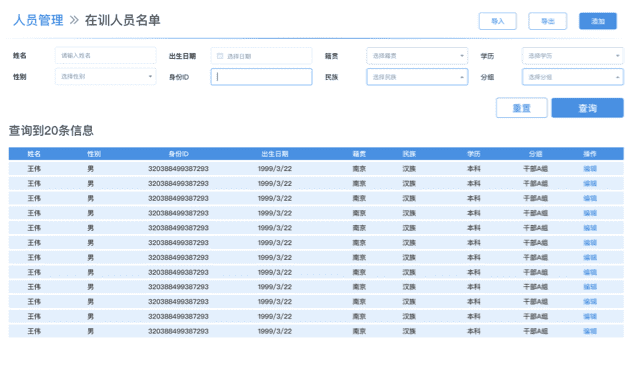Screen dimensions: 638x376
Task: Click the 身份ID column header
Action: [179, 154]
